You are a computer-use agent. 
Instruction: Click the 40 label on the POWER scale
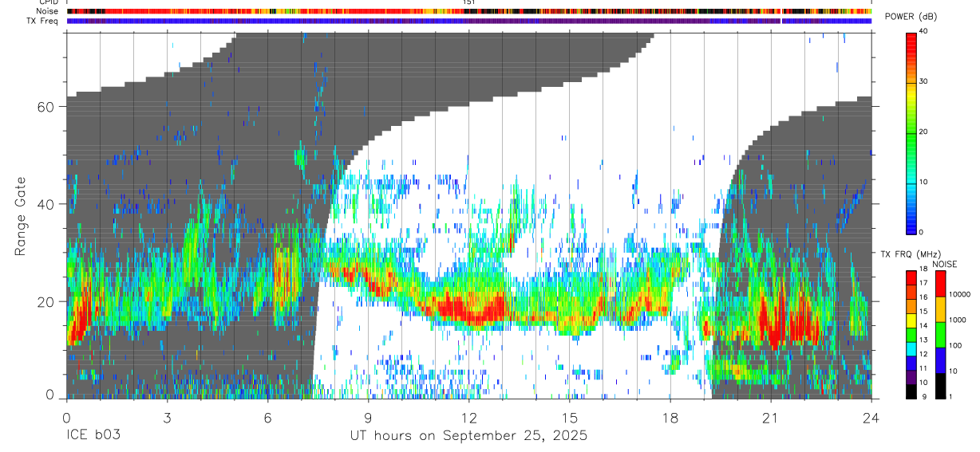click(x=924, y=31)
